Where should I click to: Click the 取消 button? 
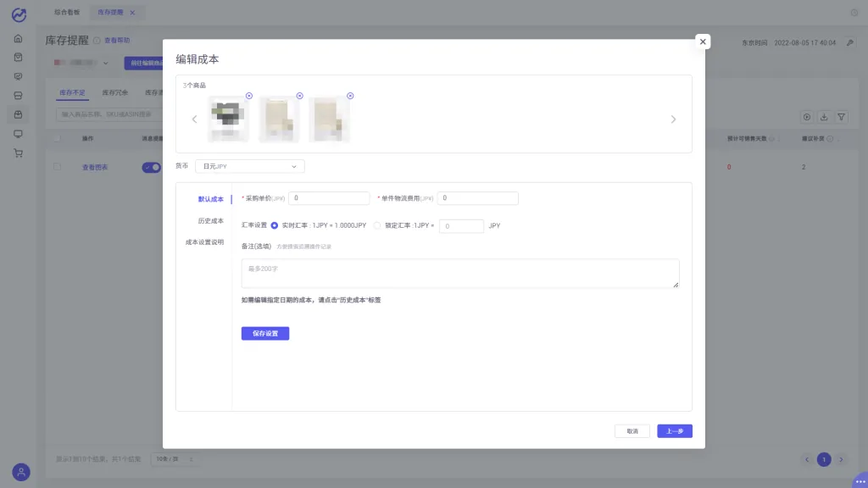tap(632, 431)
